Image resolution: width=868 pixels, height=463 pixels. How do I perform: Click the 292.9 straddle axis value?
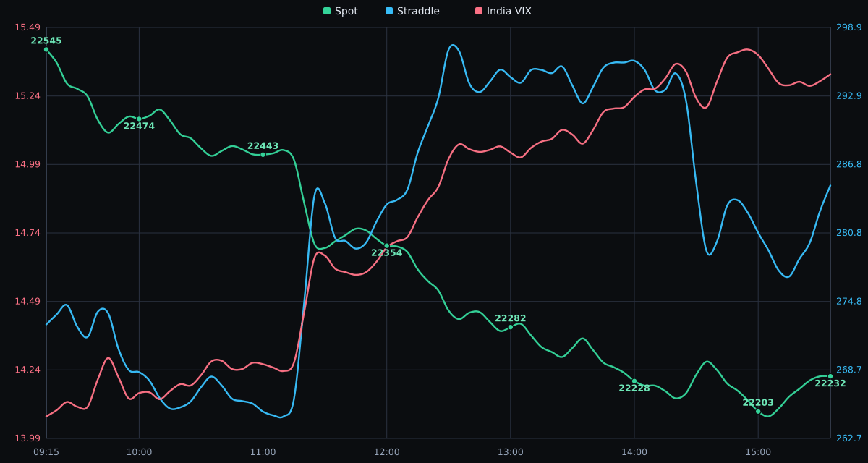[849, 96]
